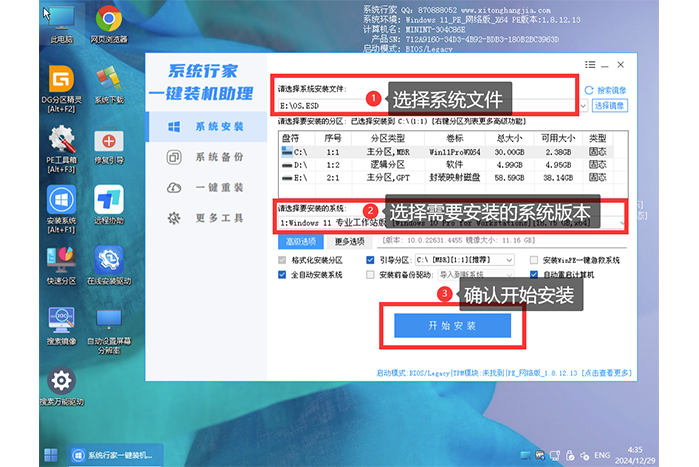Image resolution: width=699 pixels, height=467 pixels.
Task: Click the 类型 column header
Action: [x=598, y=138]
